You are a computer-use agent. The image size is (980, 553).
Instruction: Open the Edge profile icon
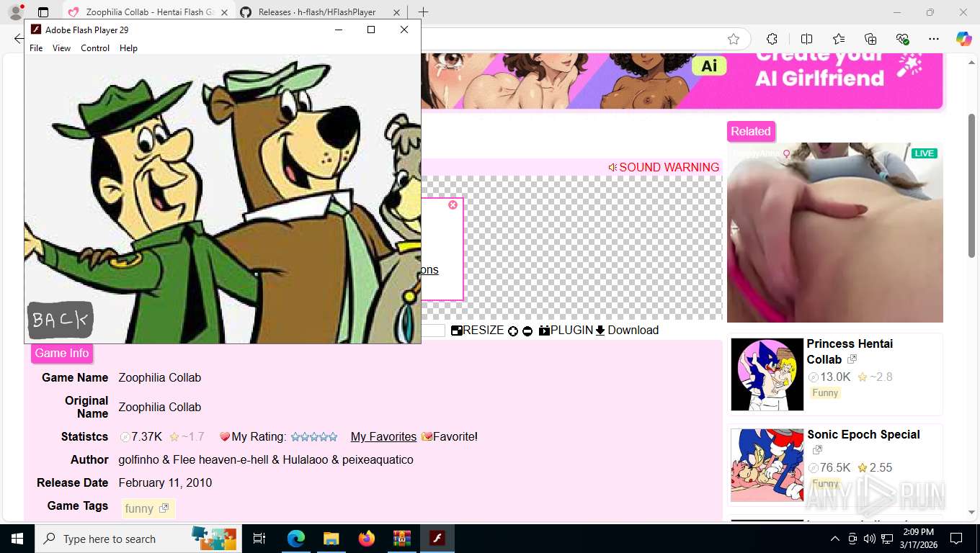[15, 12]
